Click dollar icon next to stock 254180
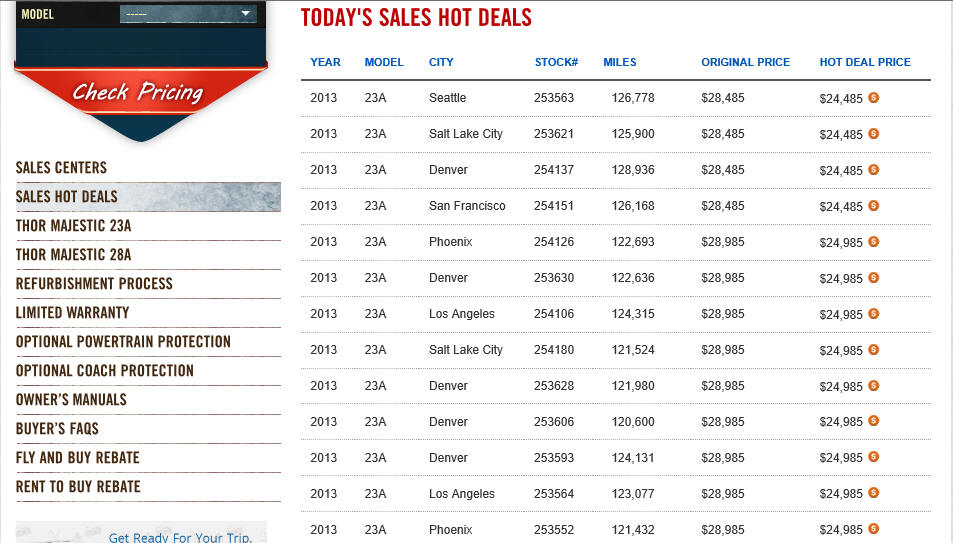 point(873,349)
